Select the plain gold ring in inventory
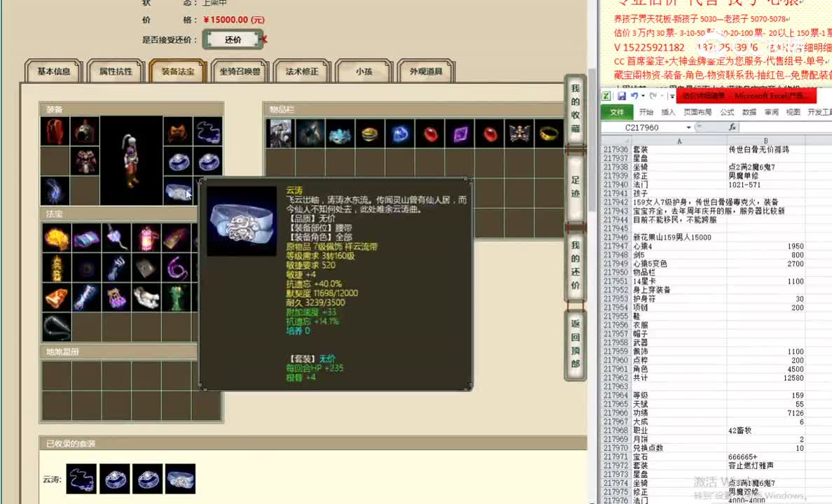This screenshot has height=504, width=832. 549,133
